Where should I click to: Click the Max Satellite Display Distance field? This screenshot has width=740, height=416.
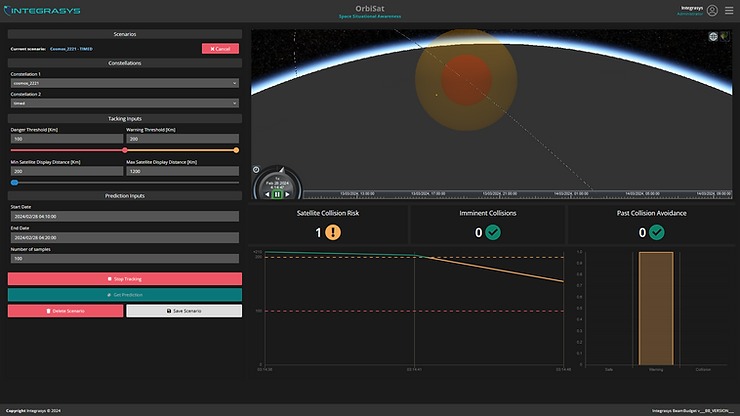[x=183, y=171]
